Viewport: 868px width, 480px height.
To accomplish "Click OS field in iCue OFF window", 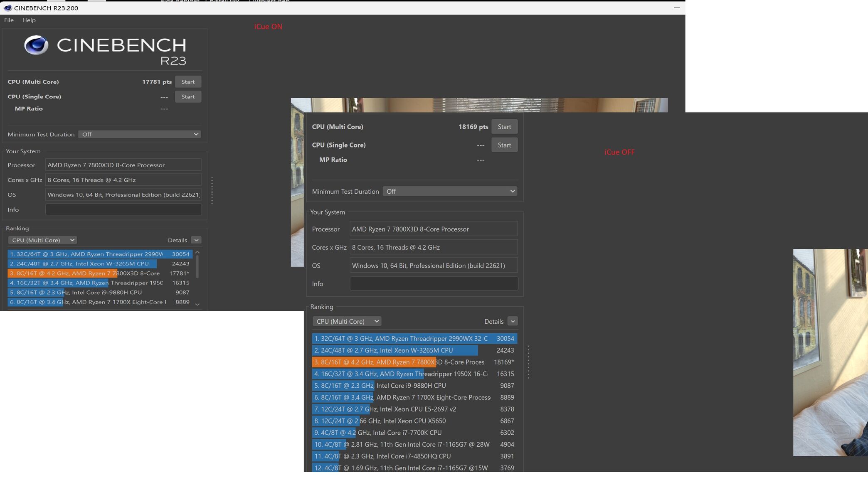I will point(434,266).
